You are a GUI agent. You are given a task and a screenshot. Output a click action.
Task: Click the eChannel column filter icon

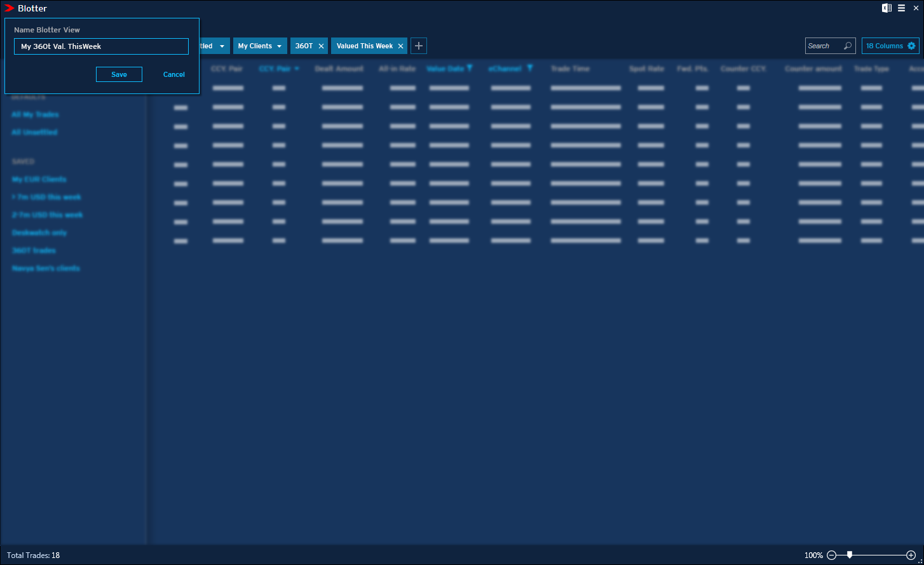pyautogui.click(x=529, y=68)
